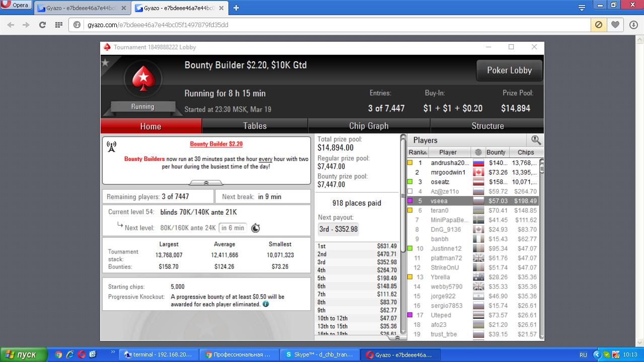Click green color tag beside oseatz
The width and height of the screenshot is (644, 362).
point(410,182)
